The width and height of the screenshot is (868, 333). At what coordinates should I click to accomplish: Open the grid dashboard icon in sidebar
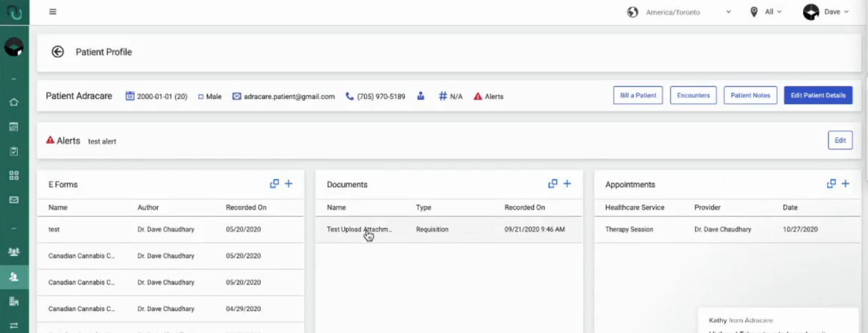pyautogui.click(x=14, y=175)
